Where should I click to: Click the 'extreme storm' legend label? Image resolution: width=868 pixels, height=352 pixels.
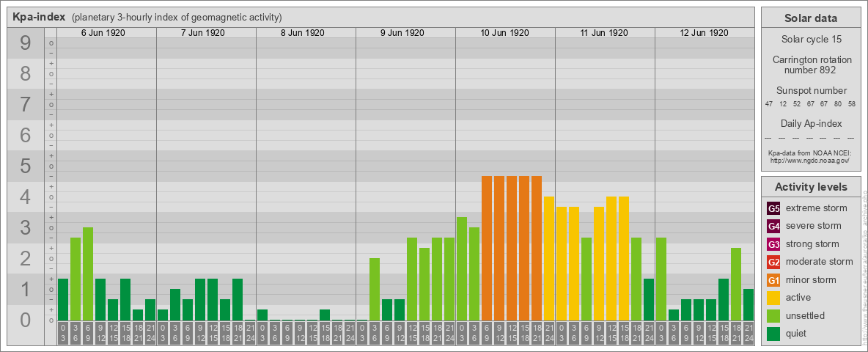(x=817, y=208)
